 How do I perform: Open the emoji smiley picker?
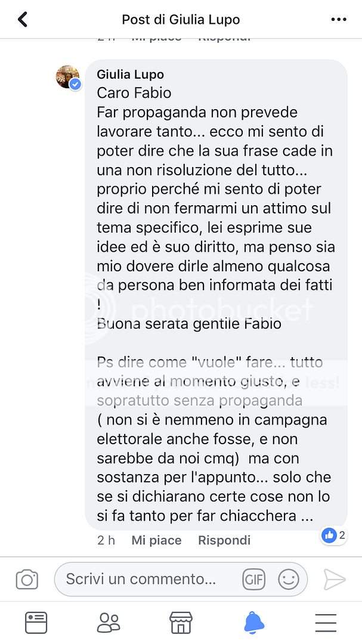(289, 580)
